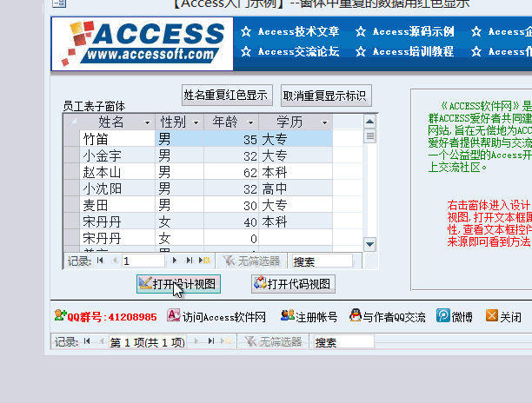
Task: Go to first record in main form navigator
Action: point(87,341)
